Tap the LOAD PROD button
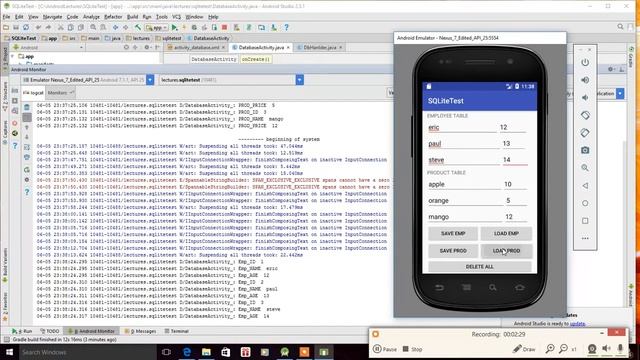 pos(506,251)
